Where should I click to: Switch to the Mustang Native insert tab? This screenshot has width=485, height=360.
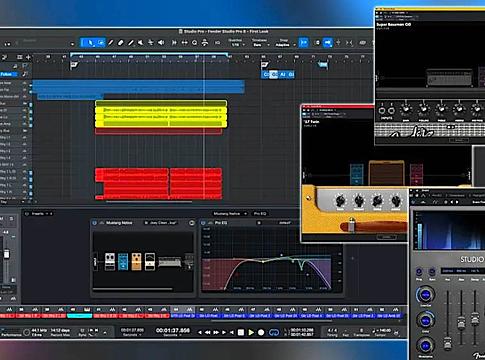tap(228, 214)
